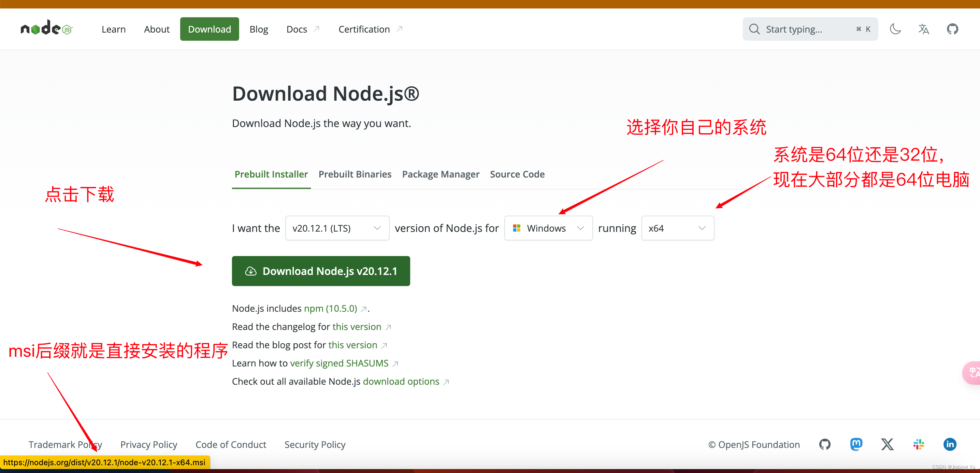Switch to Source Code tab
The width and height of the screenshot is (980, 473).
click(x=517, y=174)
